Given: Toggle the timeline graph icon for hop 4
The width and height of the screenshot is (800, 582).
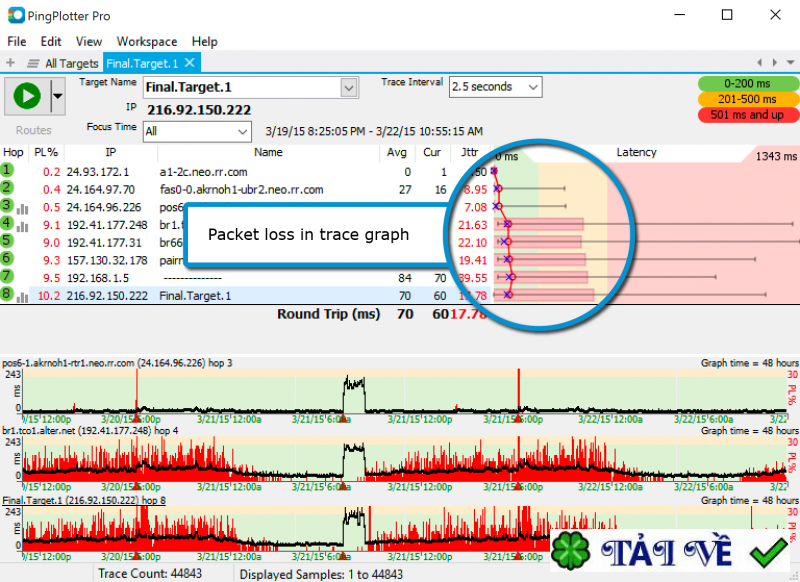Looking at the screenshot, I should (22, 224).
